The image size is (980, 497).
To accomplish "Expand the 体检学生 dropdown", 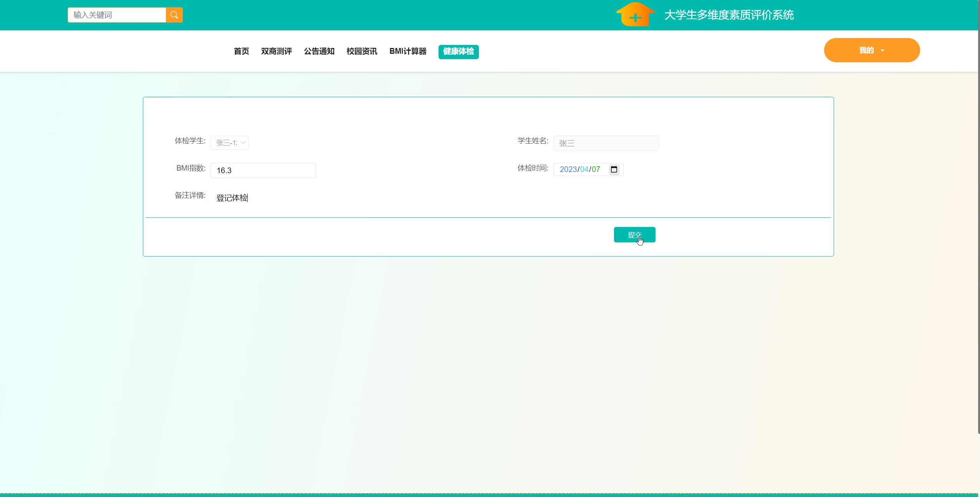I will point(230,142).
